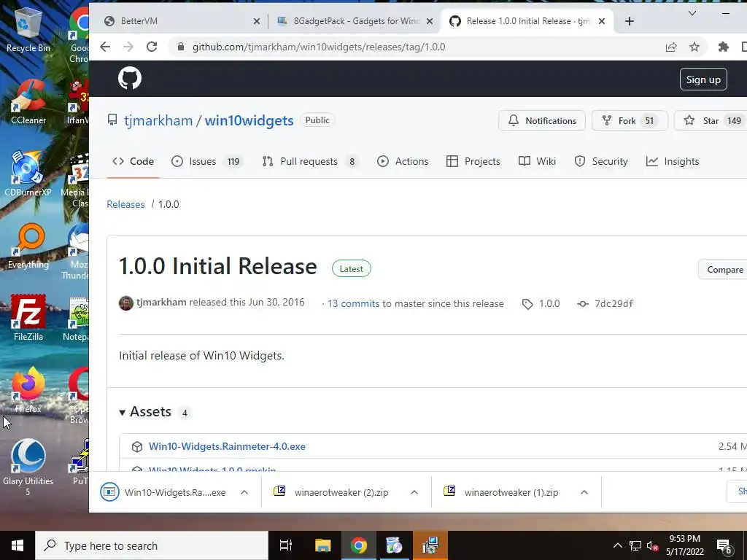Click tjmarkham author name in release info
This screenshot has height=560, width=747.
tap(161, 303)
